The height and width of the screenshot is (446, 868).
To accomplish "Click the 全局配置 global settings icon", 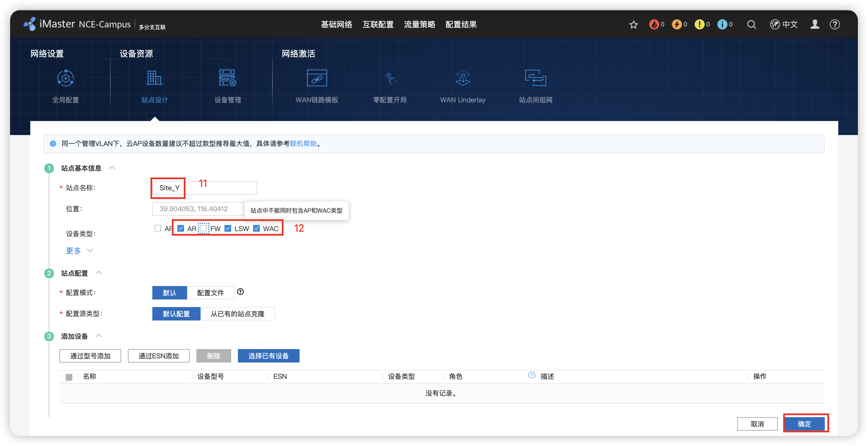I will click(x=65, y=78).
